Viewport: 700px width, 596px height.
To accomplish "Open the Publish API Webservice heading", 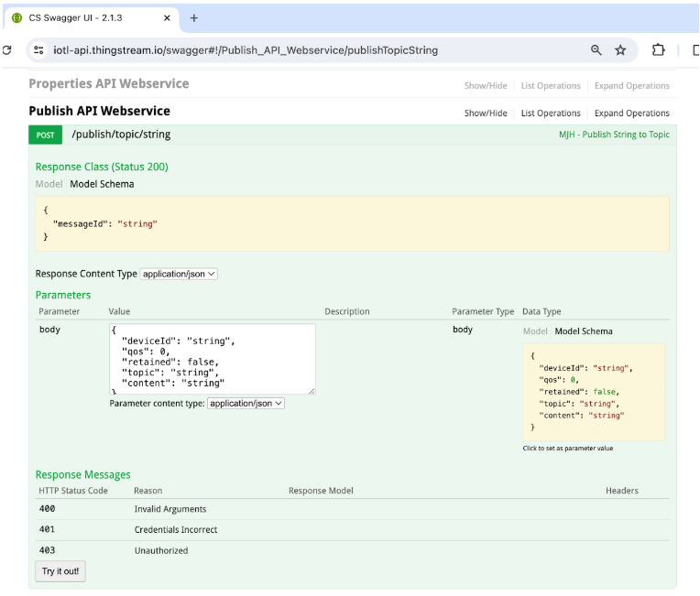I will [99, 111].
